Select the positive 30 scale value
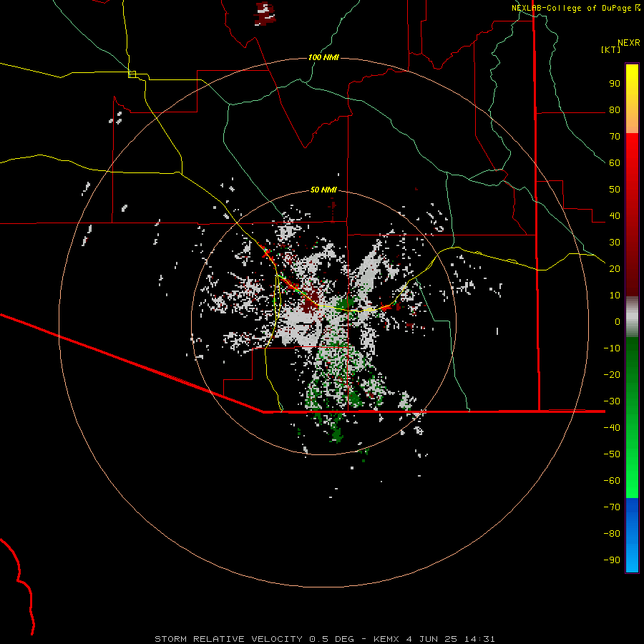This screenshot has height=644, width=644. (615, 243)
